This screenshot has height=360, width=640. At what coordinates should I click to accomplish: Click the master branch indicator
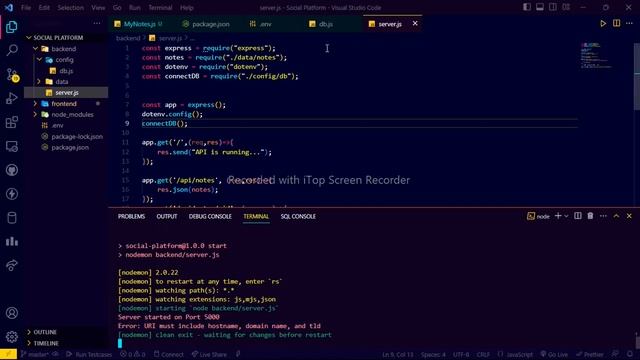point(34,354)
